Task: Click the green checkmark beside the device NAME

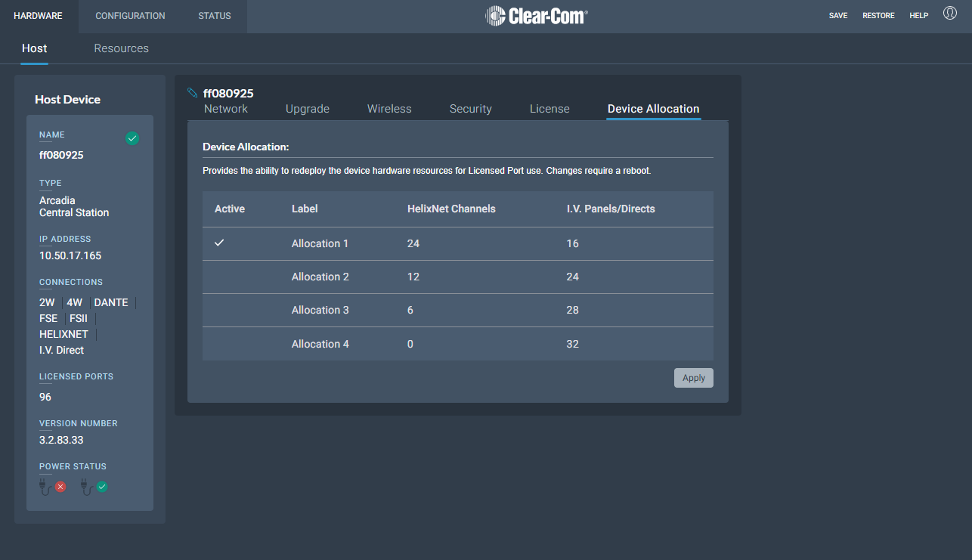Action: pos(132,138)
